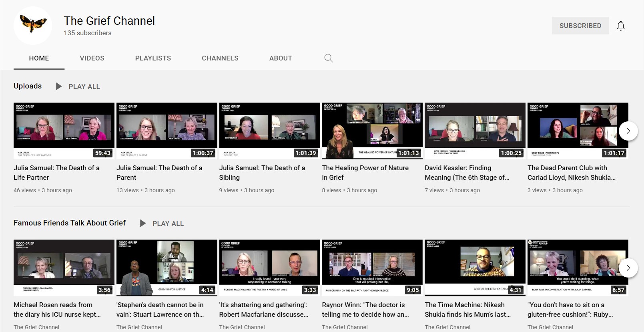644x332 pixels.
Task: Click the notification bell icon
Action: point(620,26)
